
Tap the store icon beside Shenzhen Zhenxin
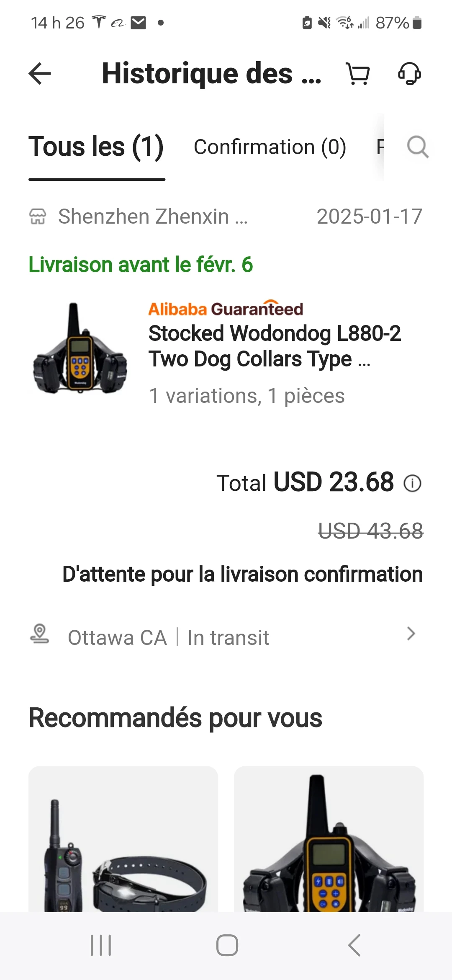(38, 217)
